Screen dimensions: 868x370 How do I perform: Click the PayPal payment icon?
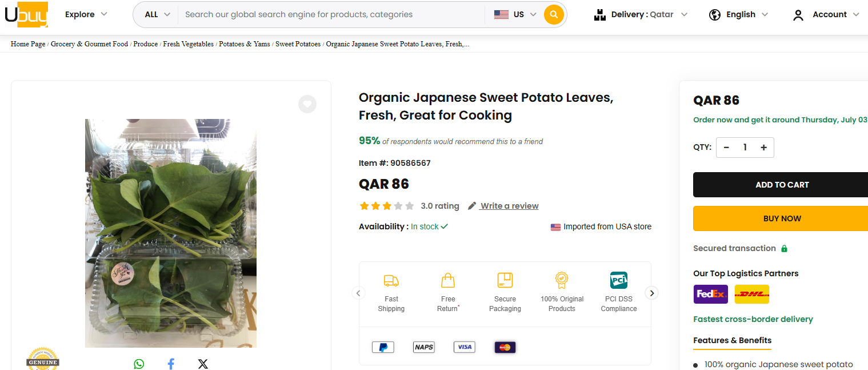[x=383, y=347]
